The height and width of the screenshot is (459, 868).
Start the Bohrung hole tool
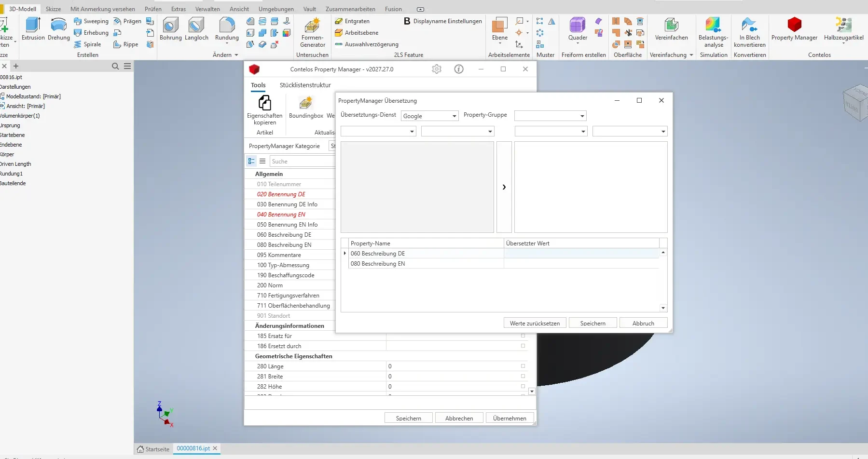(x=171, y=29)
